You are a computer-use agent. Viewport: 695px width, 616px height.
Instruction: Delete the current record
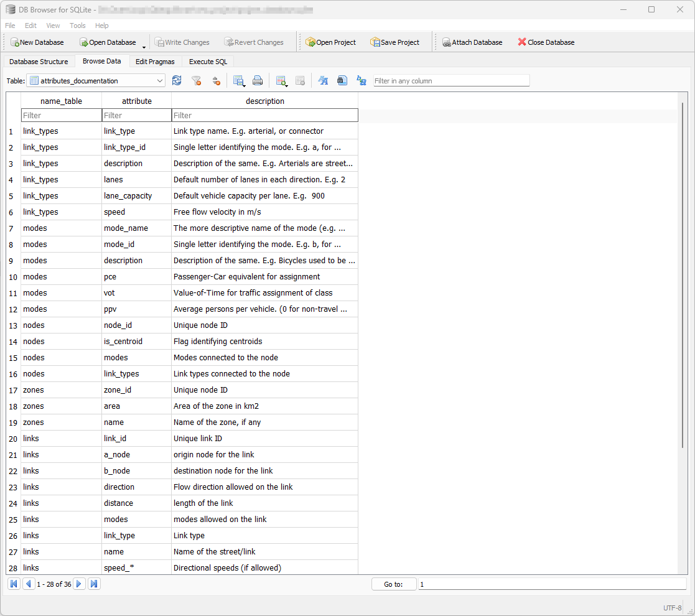click(x=301, y=80)
